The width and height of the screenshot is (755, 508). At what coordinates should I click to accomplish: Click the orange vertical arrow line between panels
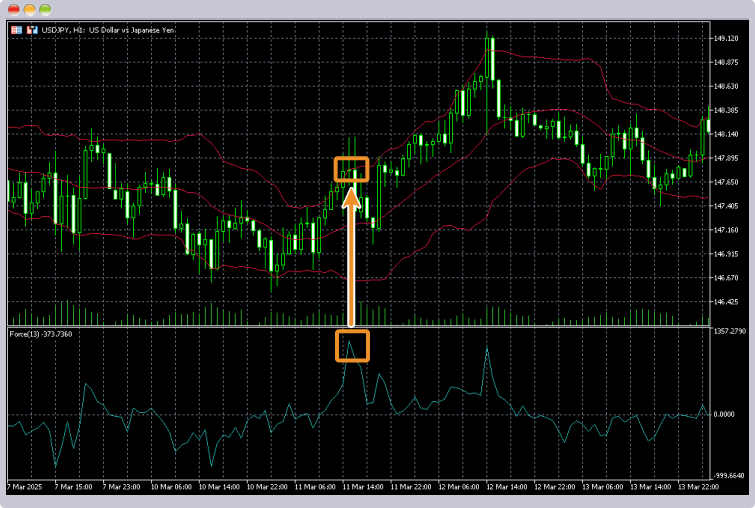click(351, 265)
